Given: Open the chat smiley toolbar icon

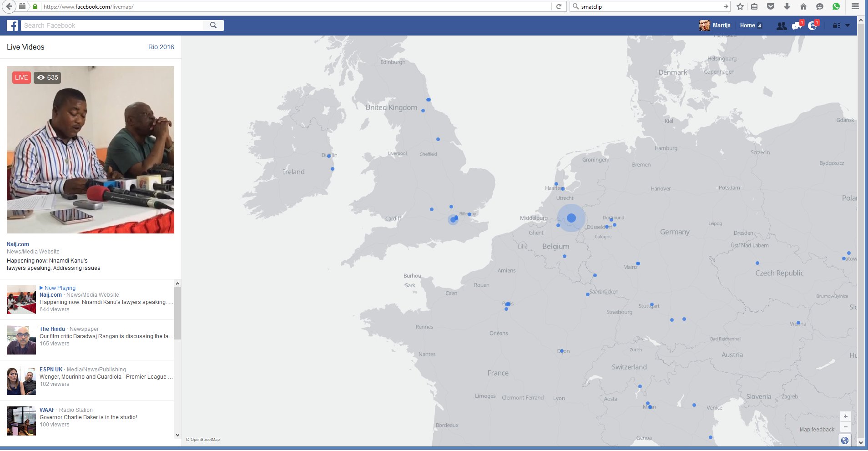Looking at the screenshot, I should [x=820, y=6].
